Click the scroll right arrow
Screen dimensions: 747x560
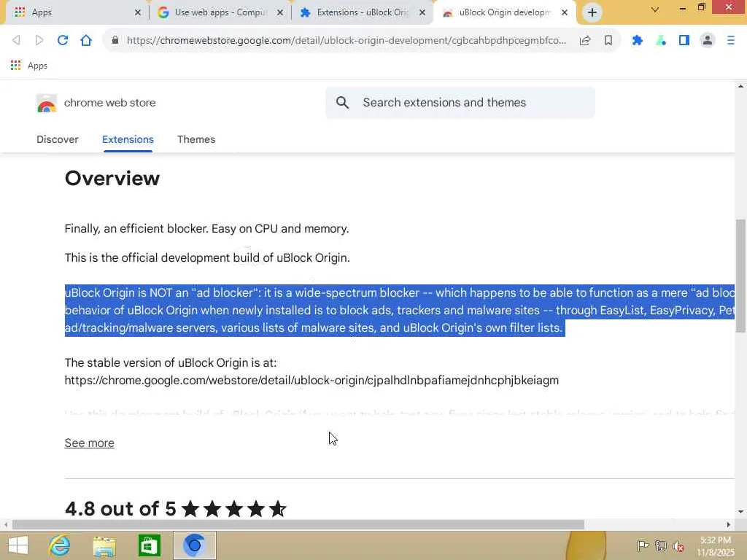729,525
